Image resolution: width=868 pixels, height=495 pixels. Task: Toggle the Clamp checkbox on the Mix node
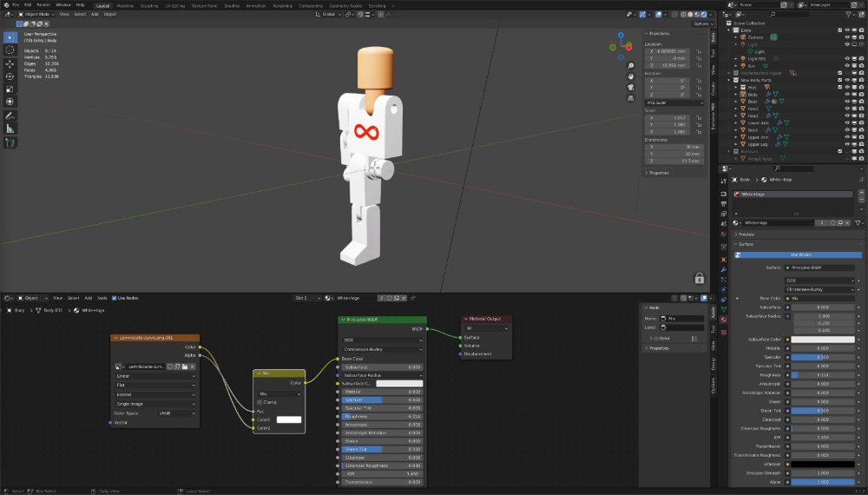[260, 402]
